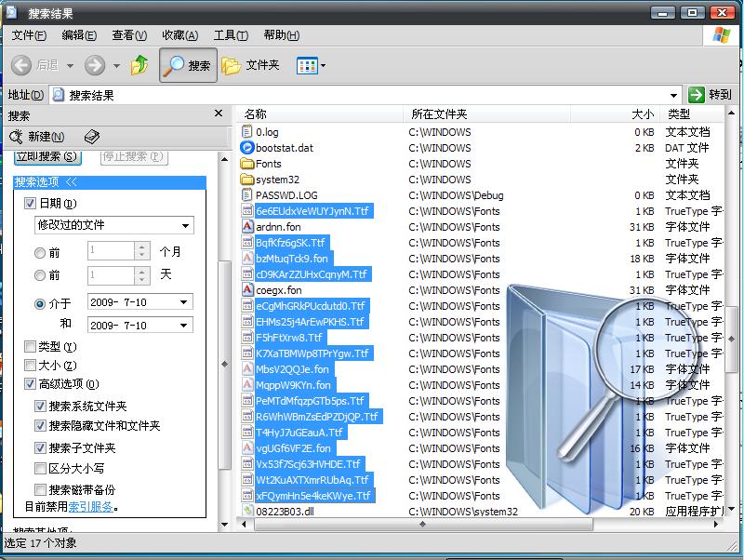Enable the 区分大小写 checkbox
Image resolution: width=744 pixels, height=560 pixels.
[x=40, y=469]
